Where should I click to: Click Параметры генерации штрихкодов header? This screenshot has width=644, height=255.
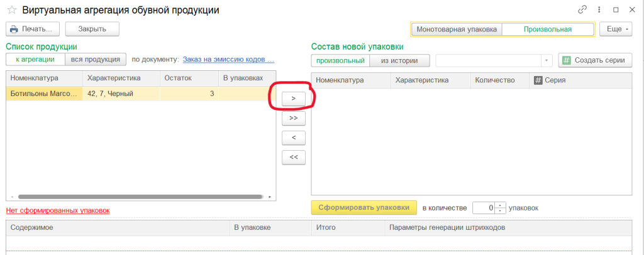coord(508,227)
